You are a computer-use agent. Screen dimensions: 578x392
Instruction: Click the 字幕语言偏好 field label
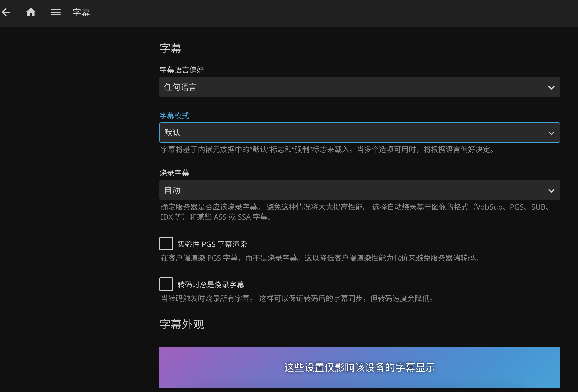(x=182, y=70)
